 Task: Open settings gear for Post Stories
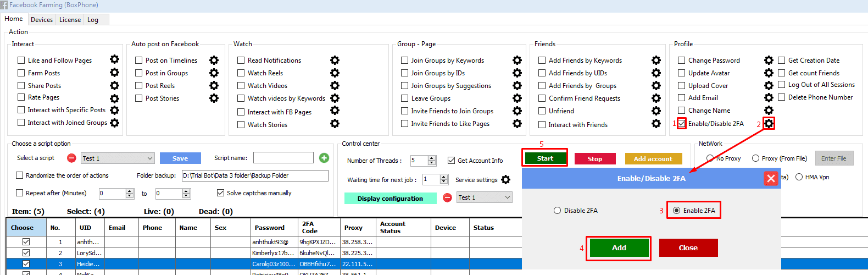[x=214, y=98]
